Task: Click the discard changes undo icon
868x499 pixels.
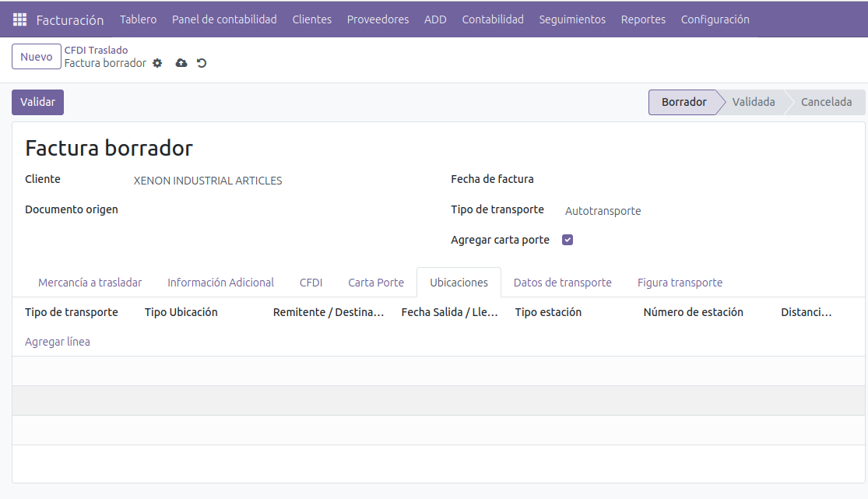Action: coord(202,63)
